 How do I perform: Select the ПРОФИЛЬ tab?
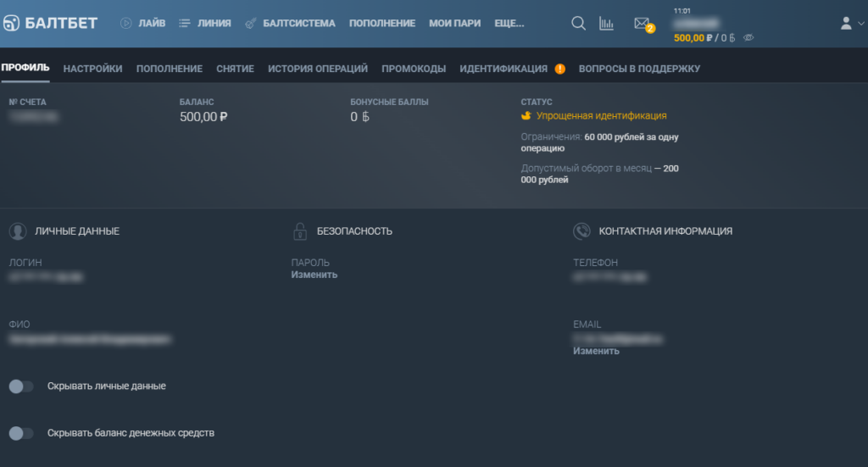point(25,68)
